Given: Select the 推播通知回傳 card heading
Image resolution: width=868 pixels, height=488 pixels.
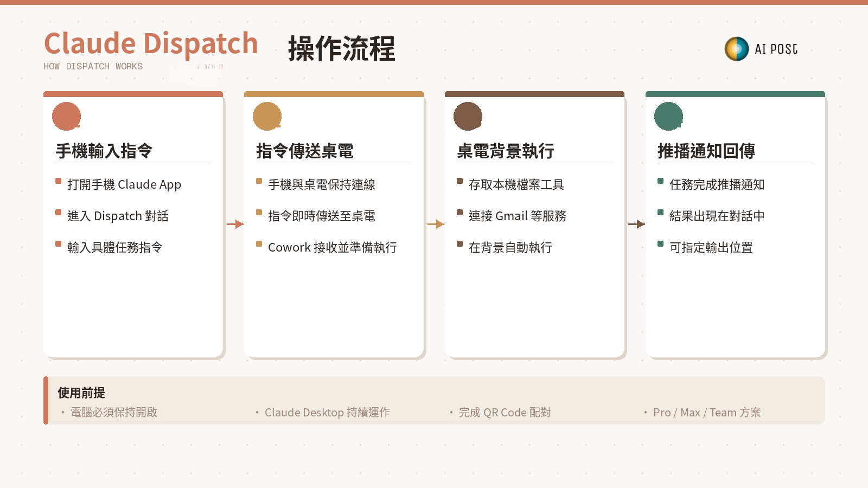Looking at the screenshot, I should tap(706, 151).
